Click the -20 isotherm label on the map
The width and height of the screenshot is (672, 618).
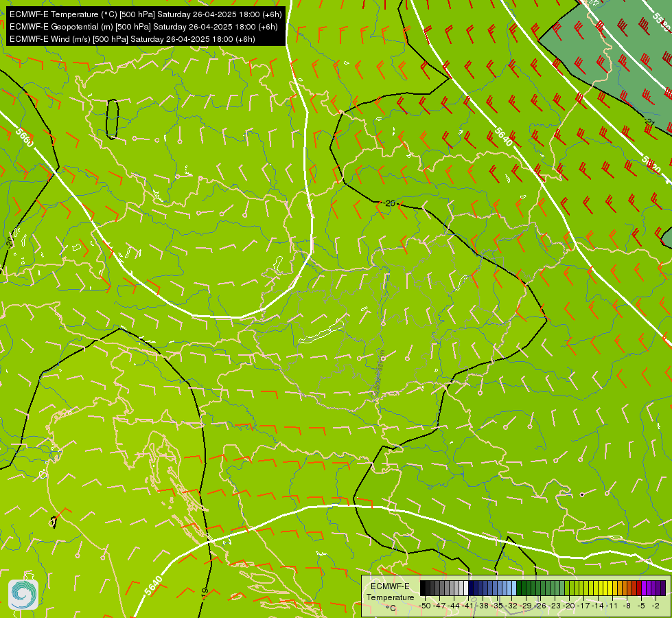coord(389,203)
